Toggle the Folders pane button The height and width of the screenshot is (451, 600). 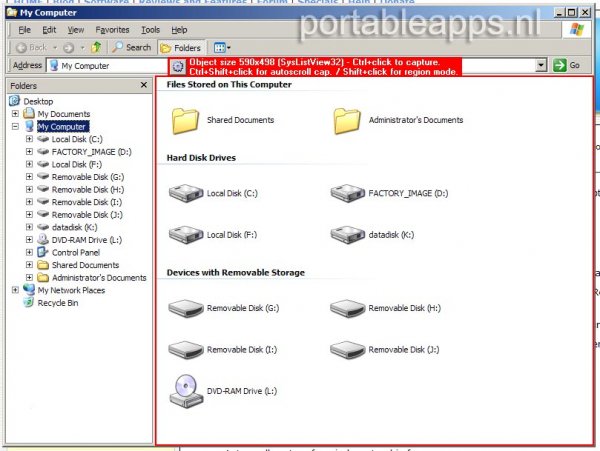click(181, 47)
